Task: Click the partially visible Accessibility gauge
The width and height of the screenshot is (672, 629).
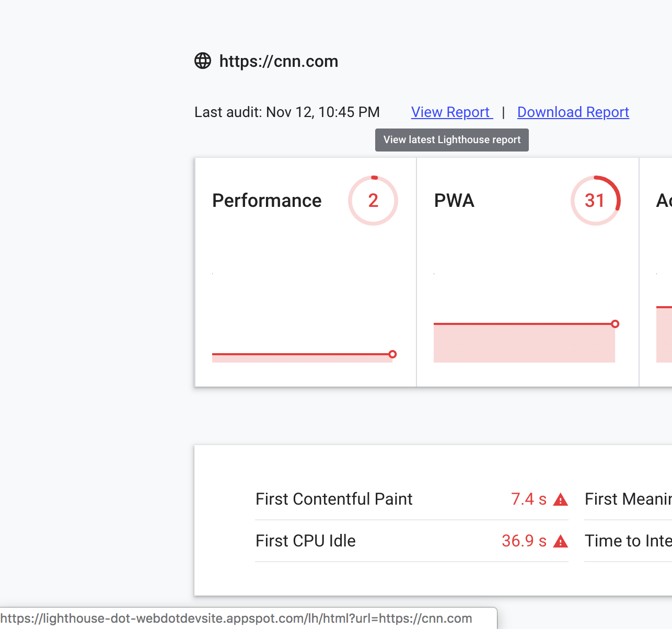Action: click(664, 201)
